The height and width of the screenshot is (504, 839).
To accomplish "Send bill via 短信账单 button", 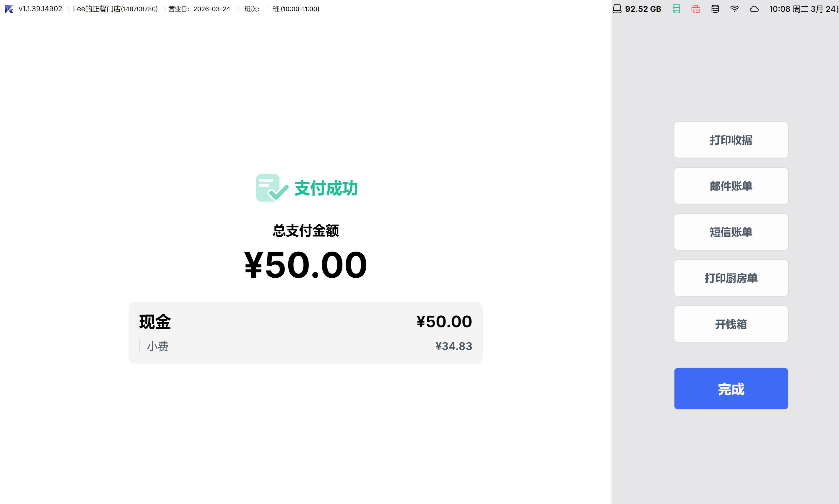I will (x=731, y=232).
